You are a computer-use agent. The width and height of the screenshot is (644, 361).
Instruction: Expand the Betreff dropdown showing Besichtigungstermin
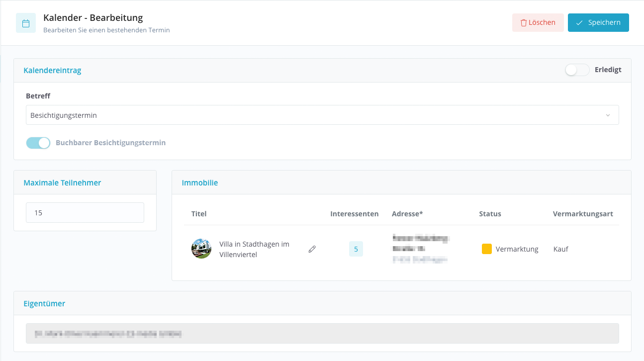point(322,115)
